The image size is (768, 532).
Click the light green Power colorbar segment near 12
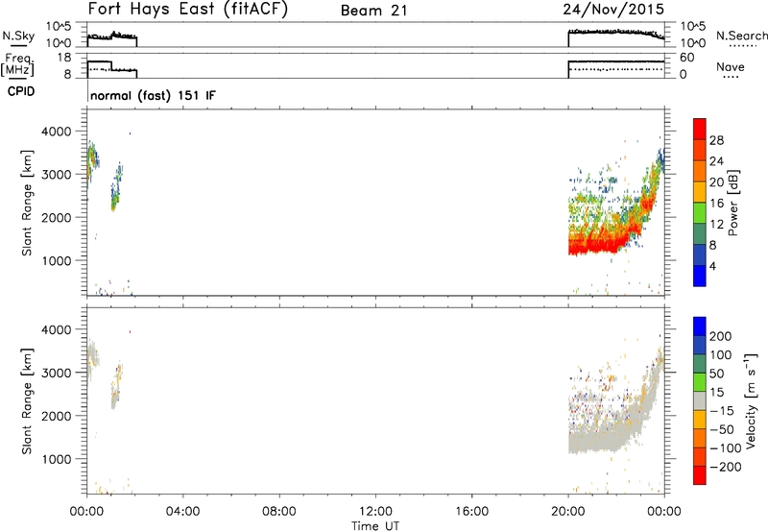[x=700, y=212]
